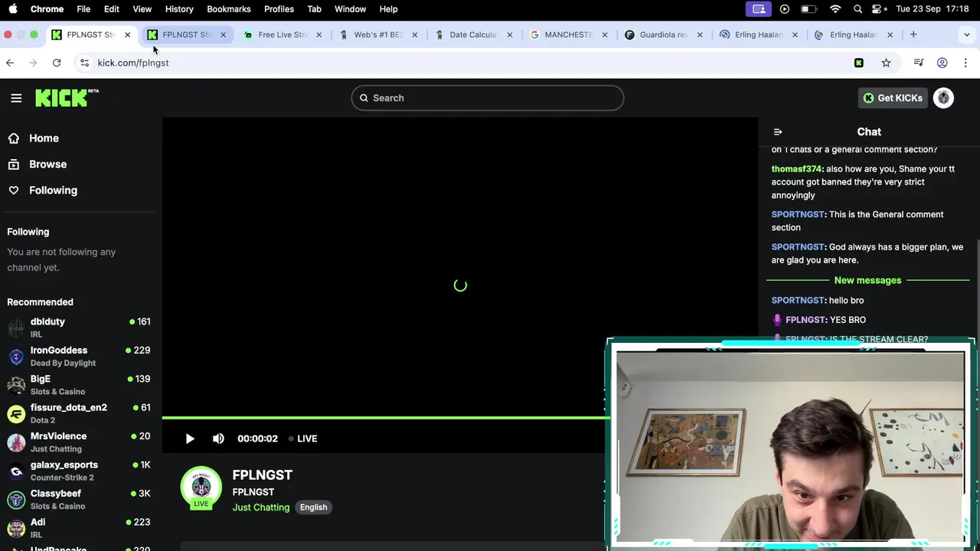Click FPLNGST username in YES BRO message
The image size is (980, 551).
[806, 320]
